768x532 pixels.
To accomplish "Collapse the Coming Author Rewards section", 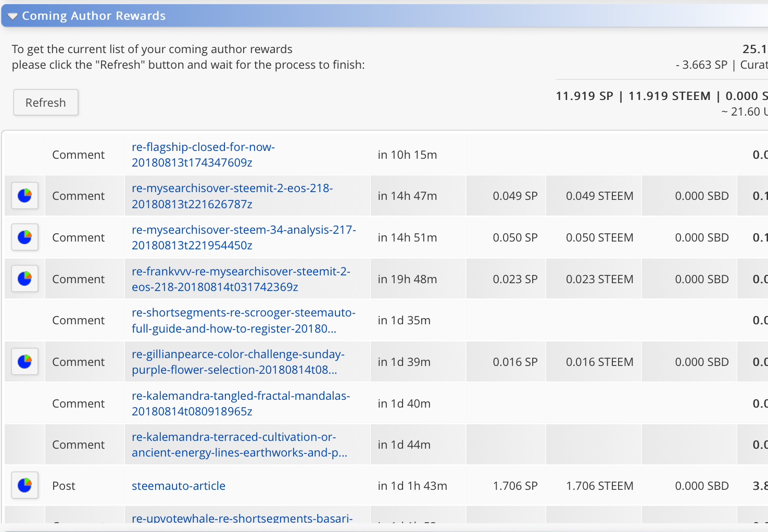I will [x=12, y=16].
